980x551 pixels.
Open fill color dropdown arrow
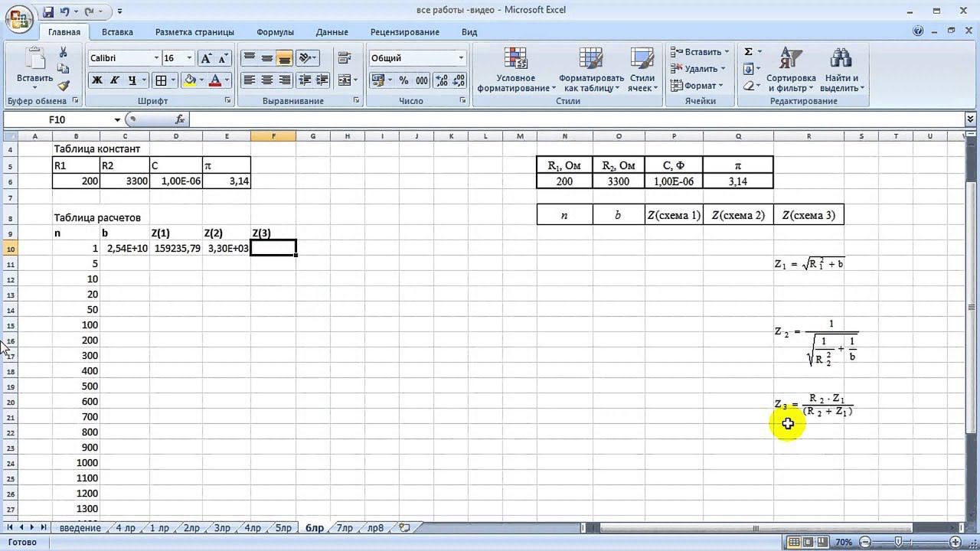[201, 80]
